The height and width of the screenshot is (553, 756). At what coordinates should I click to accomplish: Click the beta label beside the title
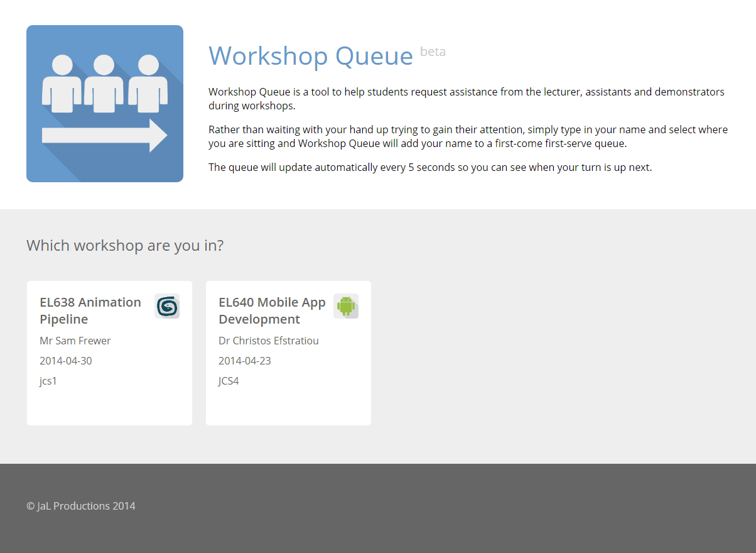(x=433, y=52)
